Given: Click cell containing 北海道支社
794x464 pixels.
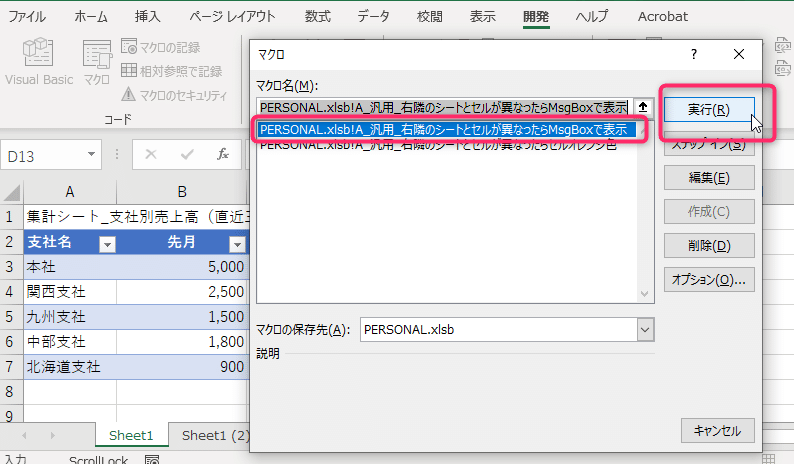Looking at the screenshot, I should click(x=70, y=367).
